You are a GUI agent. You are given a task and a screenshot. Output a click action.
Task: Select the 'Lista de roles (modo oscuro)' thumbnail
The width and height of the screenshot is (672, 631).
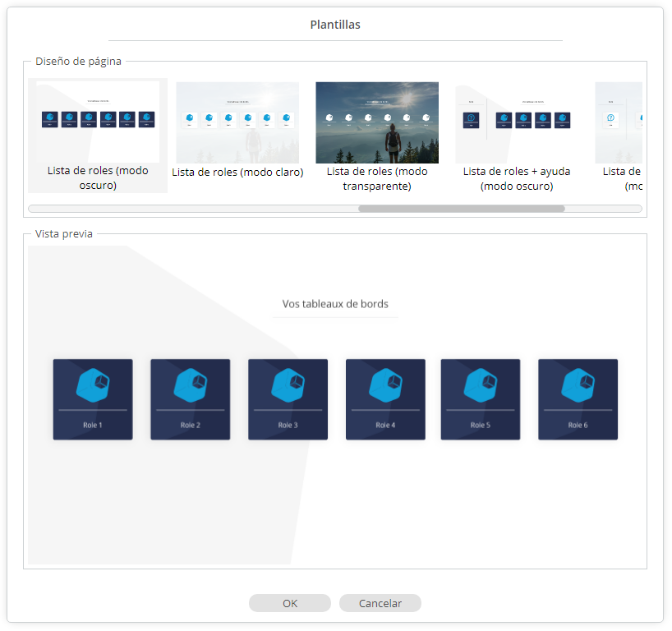(x=98, y=122)
